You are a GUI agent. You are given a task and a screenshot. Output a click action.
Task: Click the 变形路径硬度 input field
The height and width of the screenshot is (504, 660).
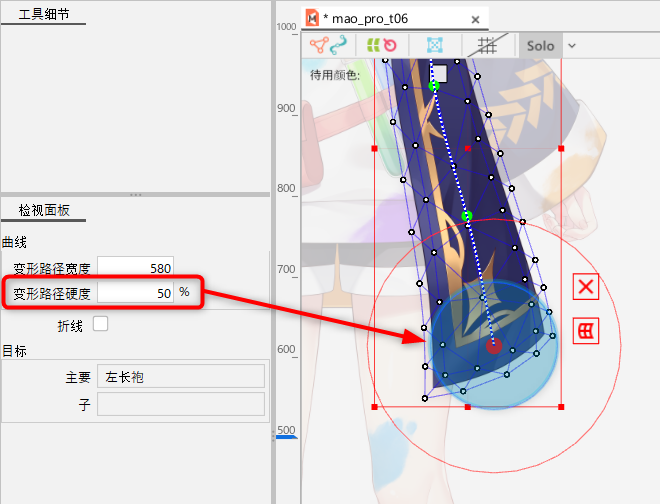point(135,292)
